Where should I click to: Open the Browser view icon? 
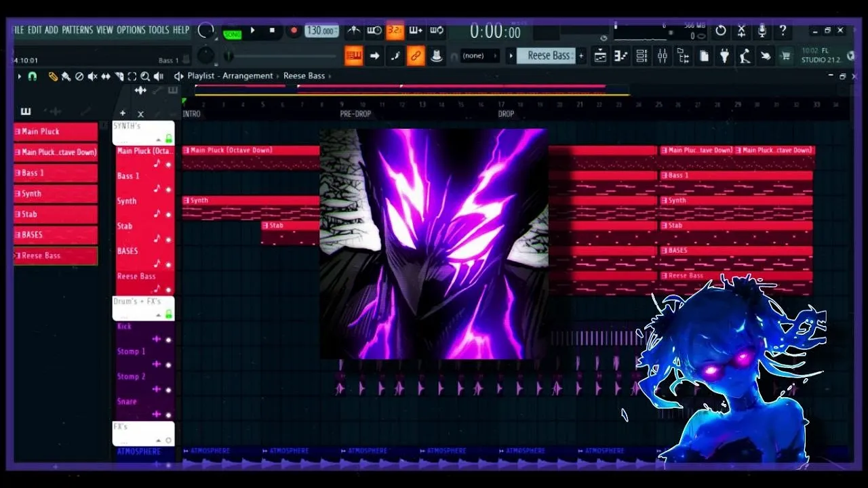pyautogui.click(x=683, y=56)
